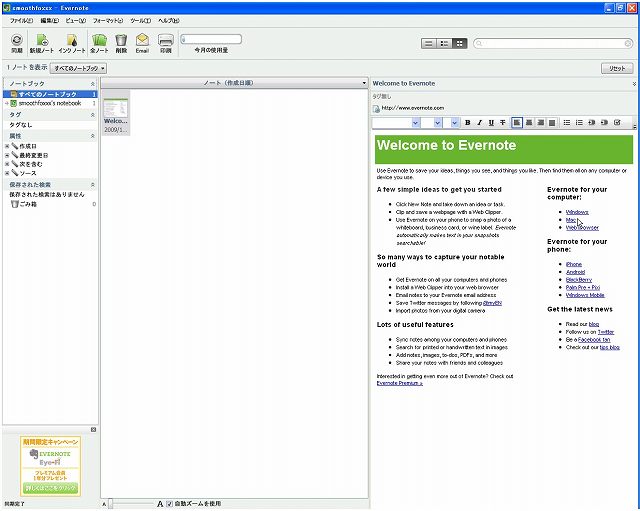Expand the 最終変更日 attribute node

coord(7,156)
